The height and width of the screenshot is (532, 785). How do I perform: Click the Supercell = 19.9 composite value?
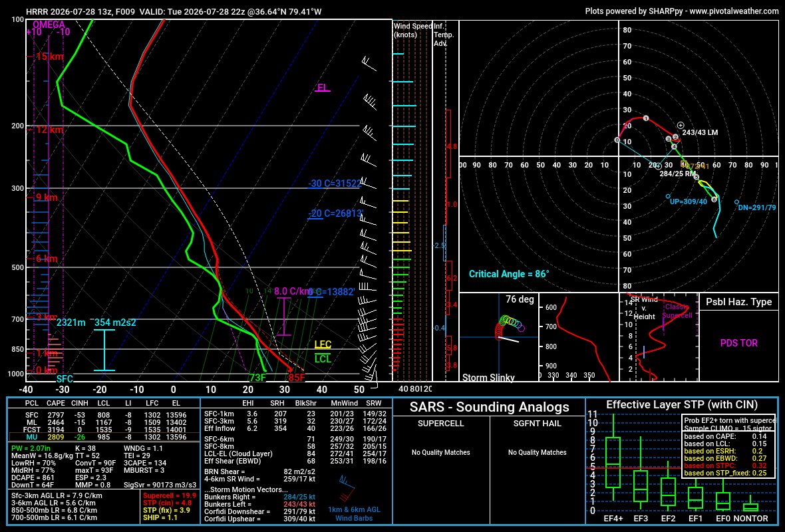[170, 495]
